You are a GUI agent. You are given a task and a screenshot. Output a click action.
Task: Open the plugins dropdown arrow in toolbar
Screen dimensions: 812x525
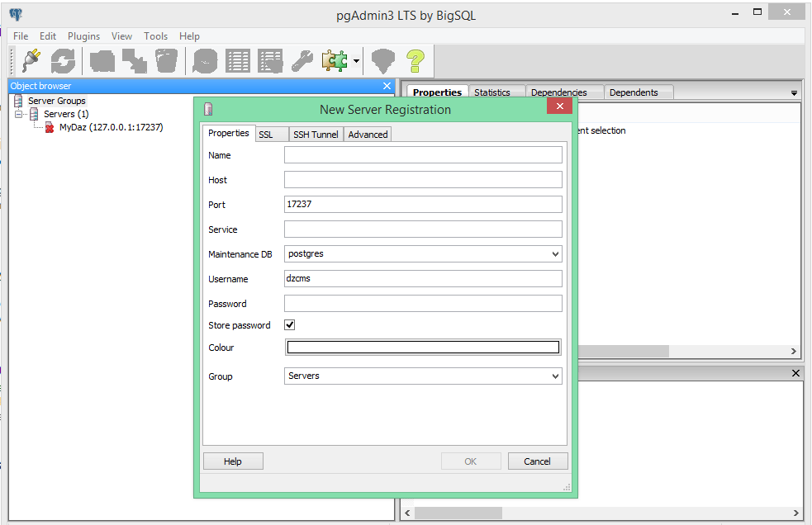pyautogui.click(x=356, y=60)
